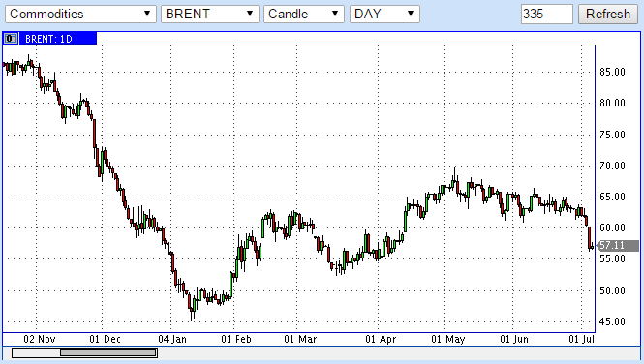The image size is (644, 364).
Task: Click the 01 Feb date label
Action: click(x=236, y=340)
